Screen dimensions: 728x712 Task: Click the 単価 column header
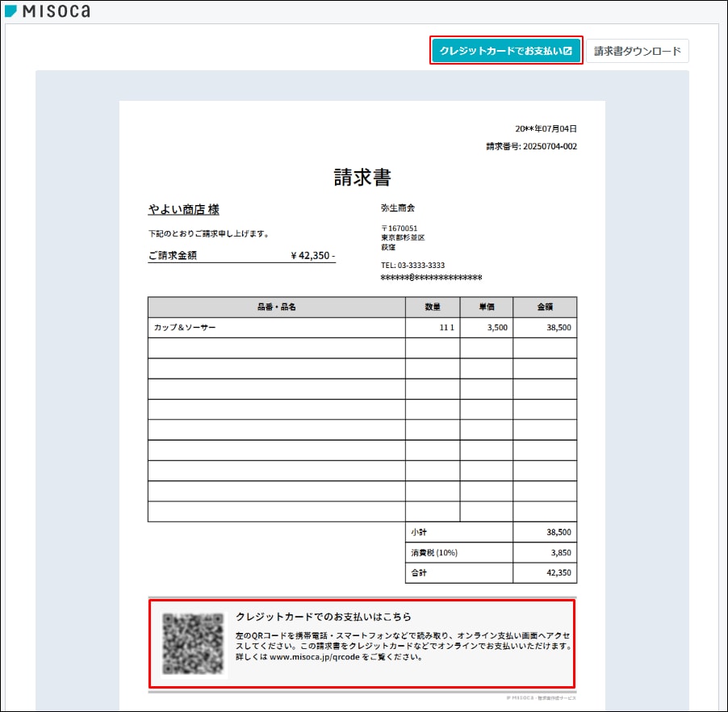tap(486, 307)
